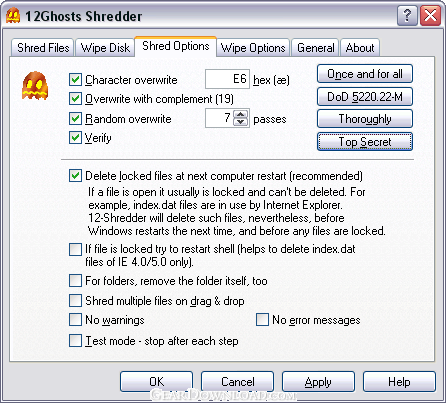
Task: Toggle Overwrite with complement checkbox
Action: point(75,99)
